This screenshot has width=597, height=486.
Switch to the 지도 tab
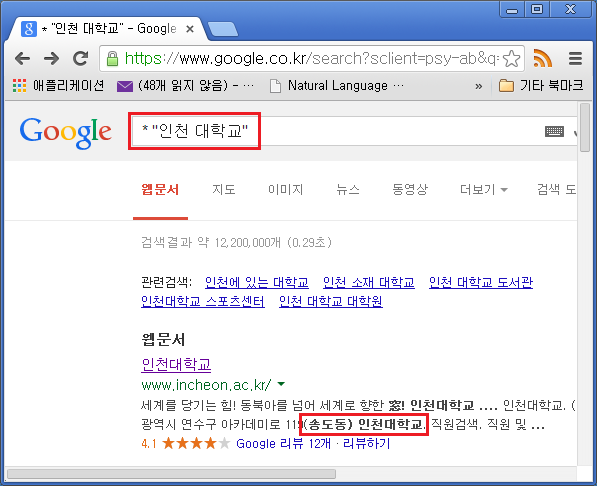pyautogui.click(x=224, y=189)
